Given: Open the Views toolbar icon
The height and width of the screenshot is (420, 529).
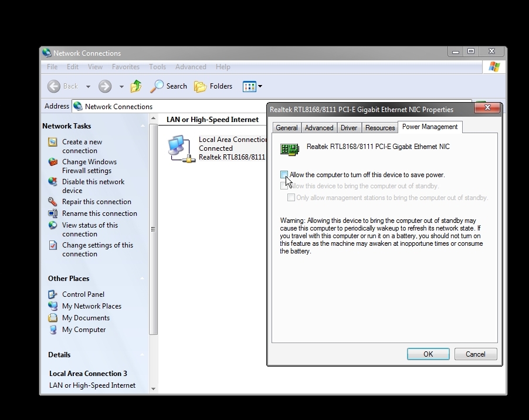Looking at the screenshot, I should point(249,86).
